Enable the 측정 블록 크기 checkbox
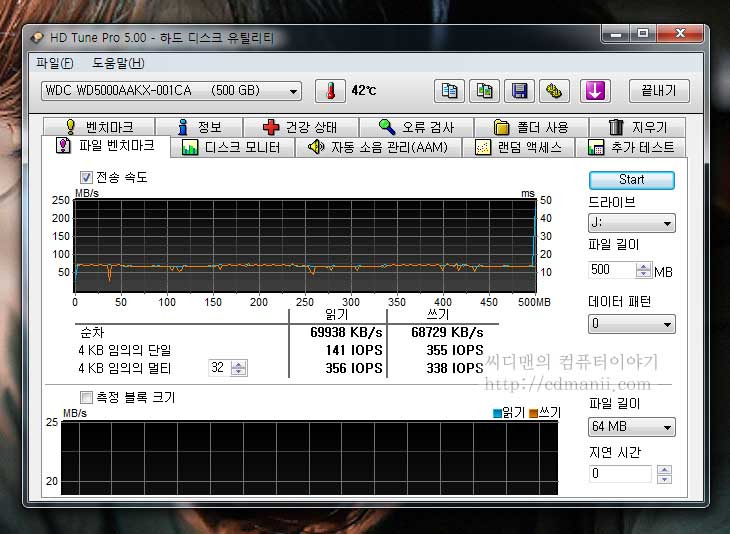This screenshot has height=534, width=730. coord(86,397)
